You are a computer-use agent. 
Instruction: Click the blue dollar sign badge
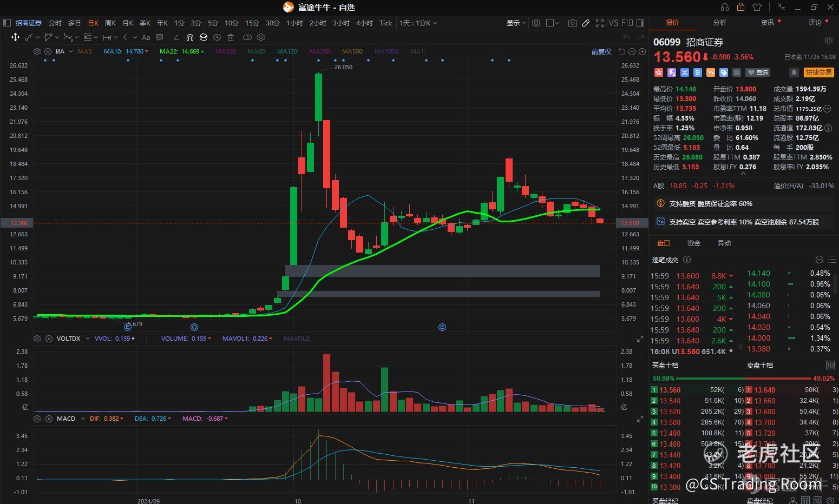pyautogui.click(x=698, y=72)
